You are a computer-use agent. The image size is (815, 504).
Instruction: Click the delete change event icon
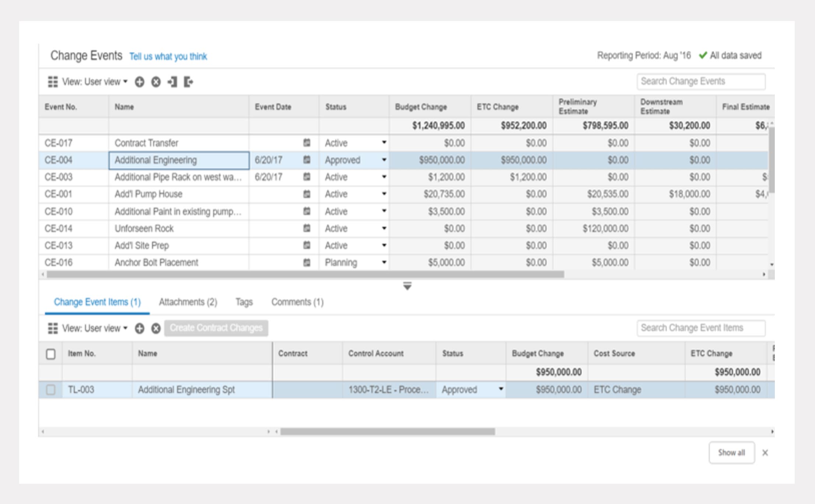pyautogui.click(x=156, y=82)
